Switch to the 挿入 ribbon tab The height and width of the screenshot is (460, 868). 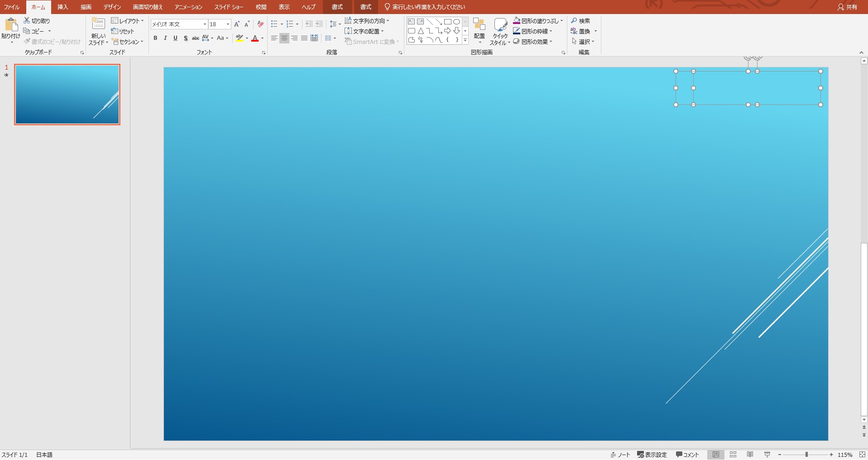62,7
